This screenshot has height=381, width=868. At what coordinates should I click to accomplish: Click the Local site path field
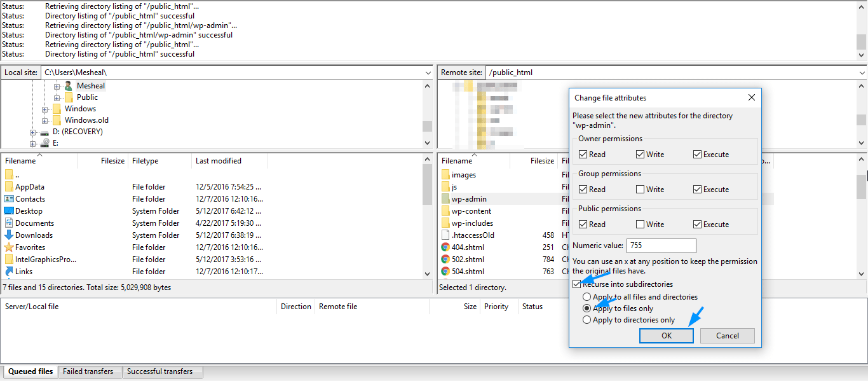click(x=236, y=73)
